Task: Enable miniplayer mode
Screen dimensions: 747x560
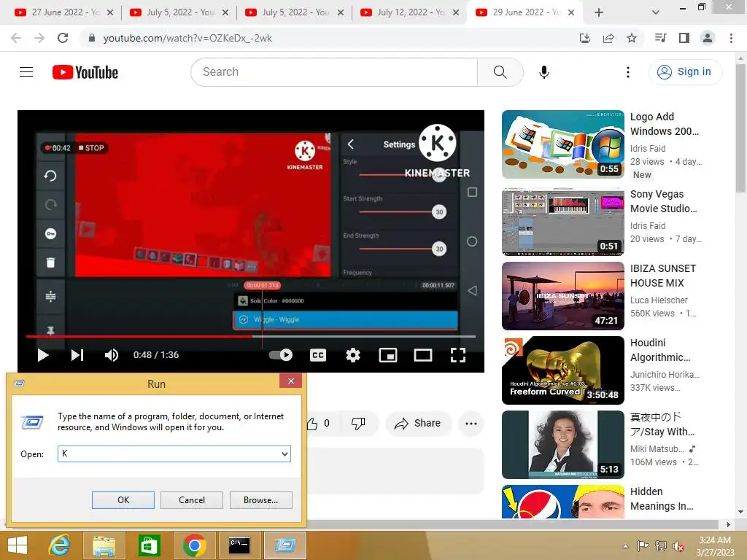Action: pos(388,355)
